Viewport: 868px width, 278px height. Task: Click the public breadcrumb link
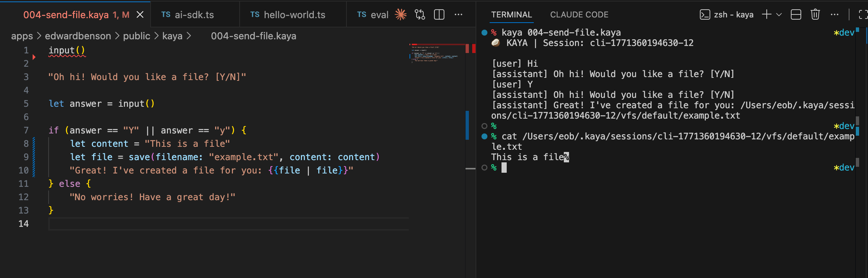[x=137, y=36]
